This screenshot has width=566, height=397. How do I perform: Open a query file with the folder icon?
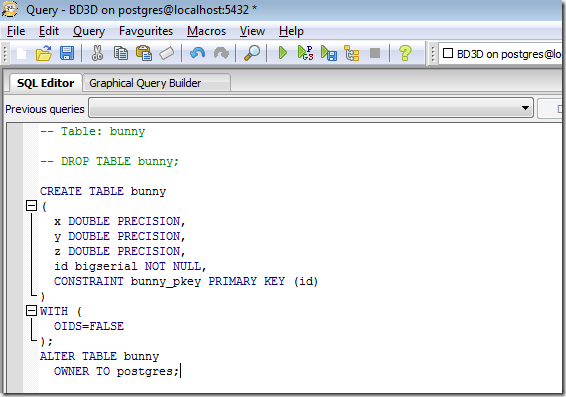pyautogui.click(x=44, y=53)
